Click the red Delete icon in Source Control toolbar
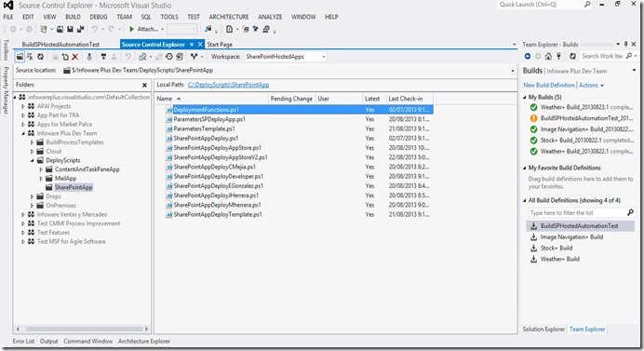Image resolution: width=644 pixels, height=351 pixels. click(x=74, y=57)
